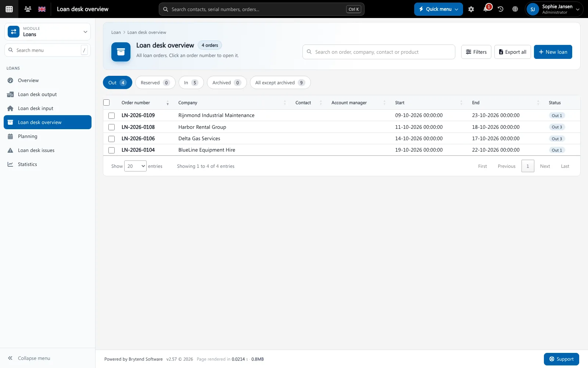Click BlueLine Equipment Hire company cell
The height and width of the screenshot is (368, 588).
207,150
